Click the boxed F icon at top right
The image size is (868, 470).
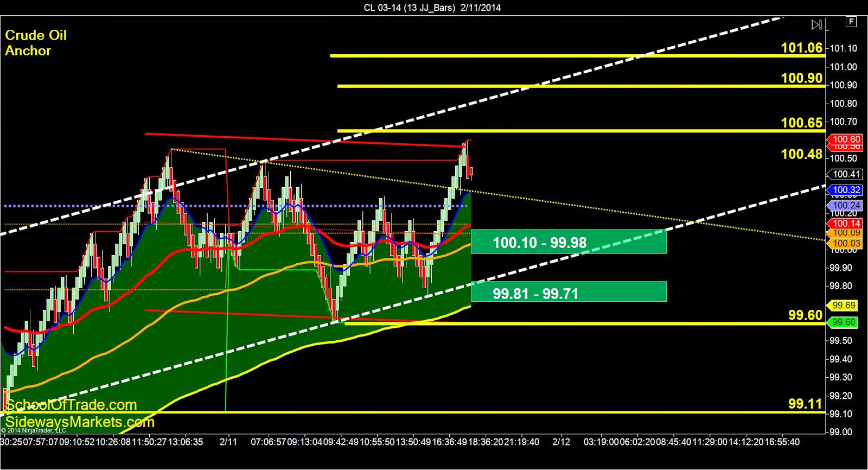tap(851, 22)
